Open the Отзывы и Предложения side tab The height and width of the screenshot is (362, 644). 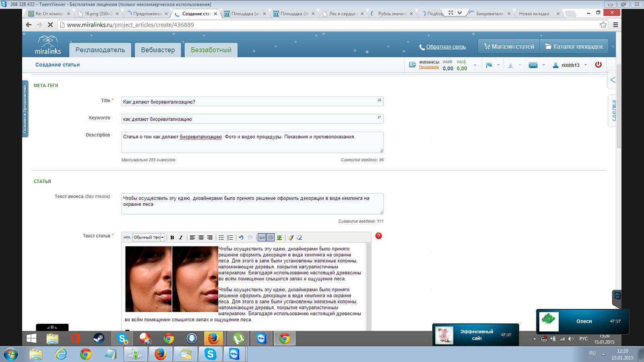click(25, 109)
